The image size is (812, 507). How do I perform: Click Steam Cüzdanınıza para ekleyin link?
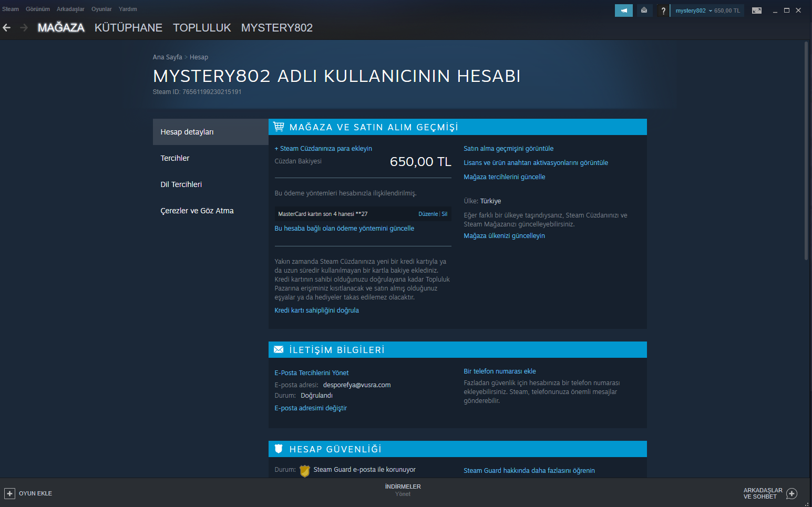(323, 149)
